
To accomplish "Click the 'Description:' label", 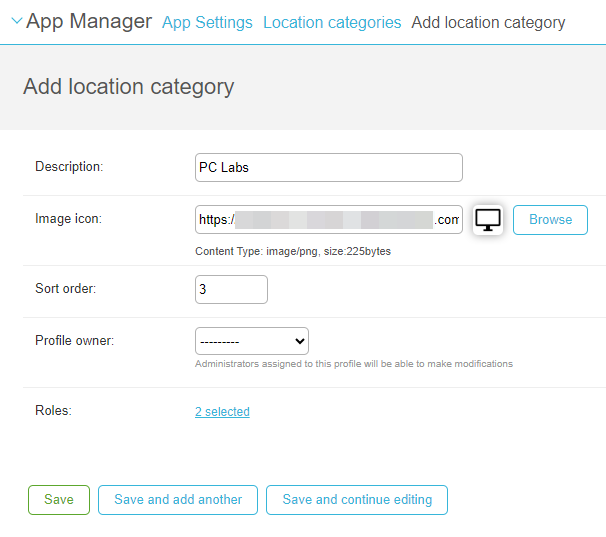I will click(69, 167).
